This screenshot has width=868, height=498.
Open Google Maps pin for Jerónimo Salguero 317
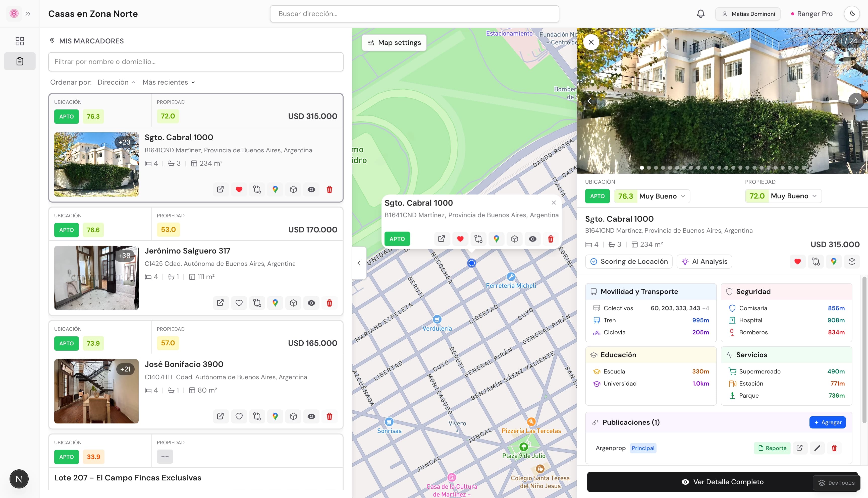click(276, 303)
